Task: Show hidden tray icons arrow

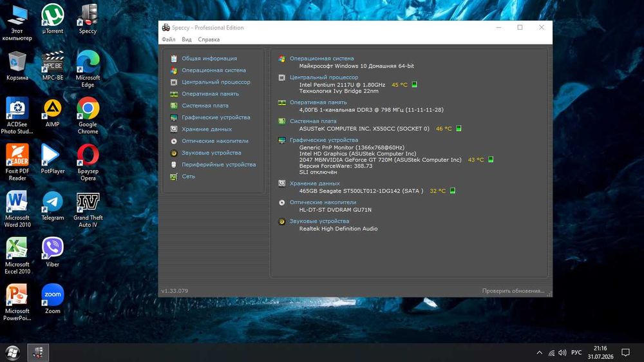Action: click(539, 352)
